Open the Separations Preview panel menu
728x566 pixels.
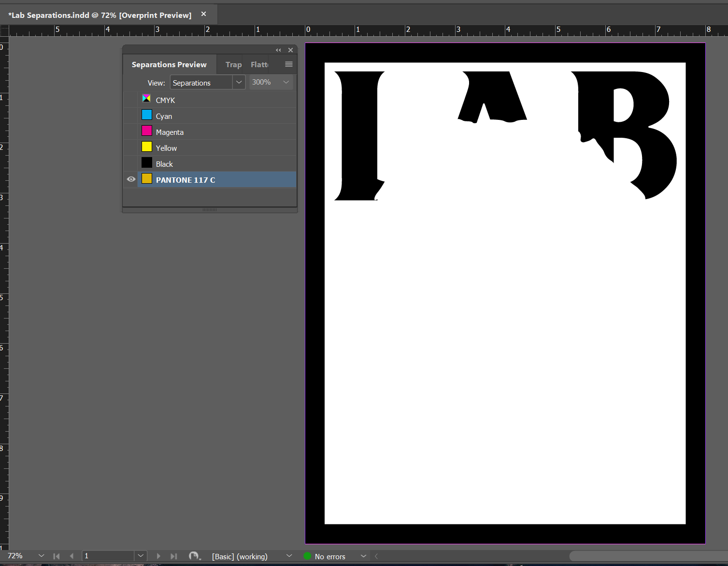tap(289, 64)
